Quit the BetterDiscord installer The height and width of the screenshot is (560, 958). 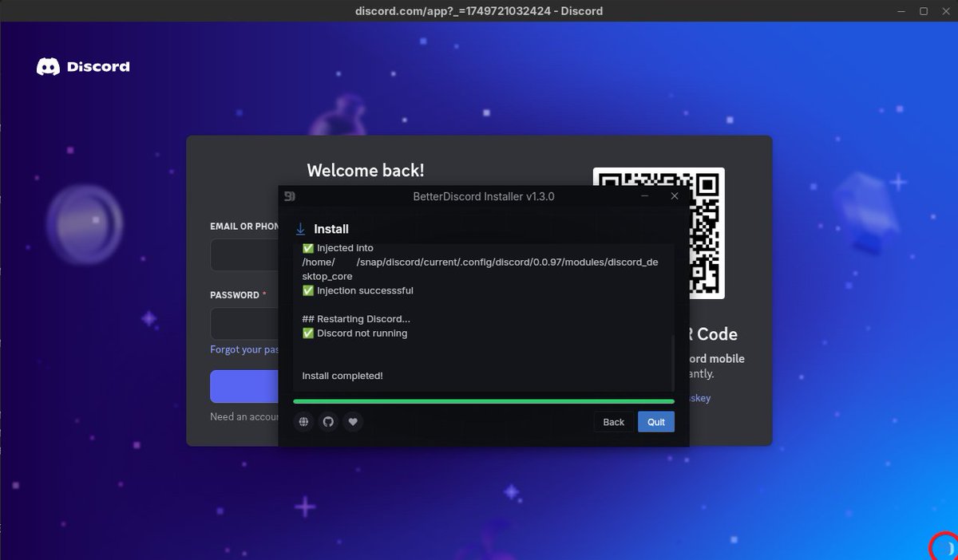point(656,422)
